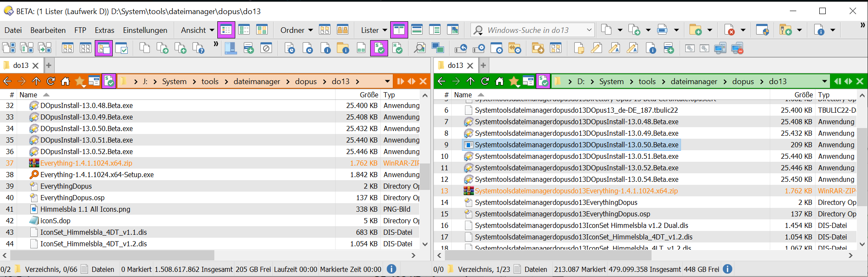Go back in the left orange pane
The height and width of the screenshot is (277, 868).
(7, 81)
